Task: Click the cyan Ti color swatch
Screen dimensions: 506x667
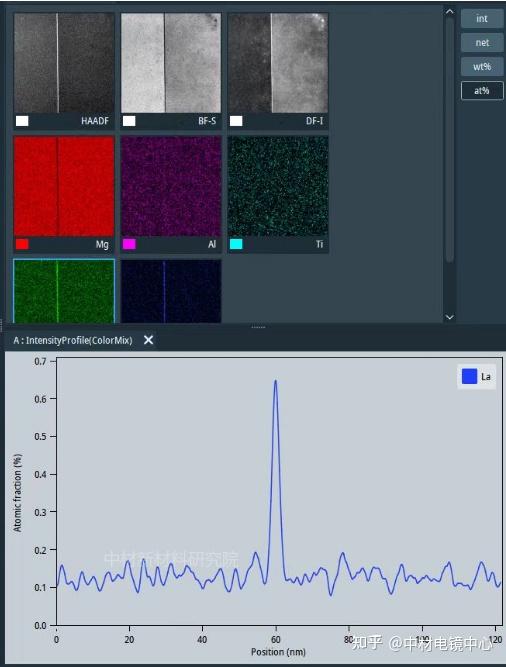Action: [x=236, y=244]
